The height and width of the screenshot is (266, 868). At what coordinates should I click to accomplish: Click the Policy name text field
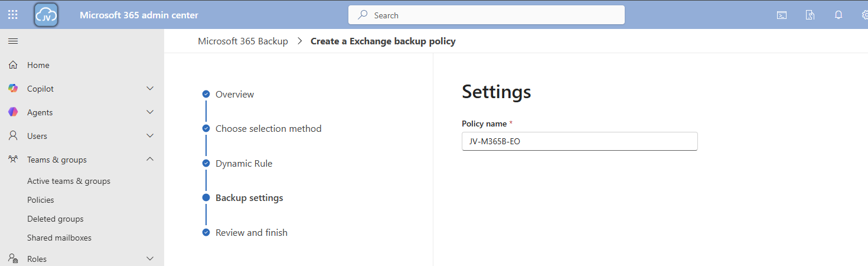(579, 141)
